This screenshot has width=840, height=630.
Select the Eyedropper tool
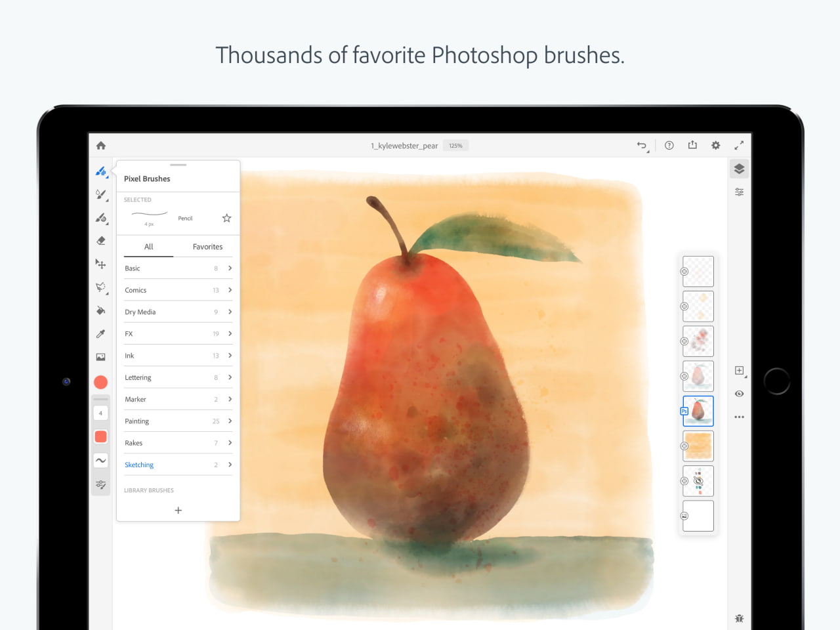pyautogui.click(x=100, y=333)
